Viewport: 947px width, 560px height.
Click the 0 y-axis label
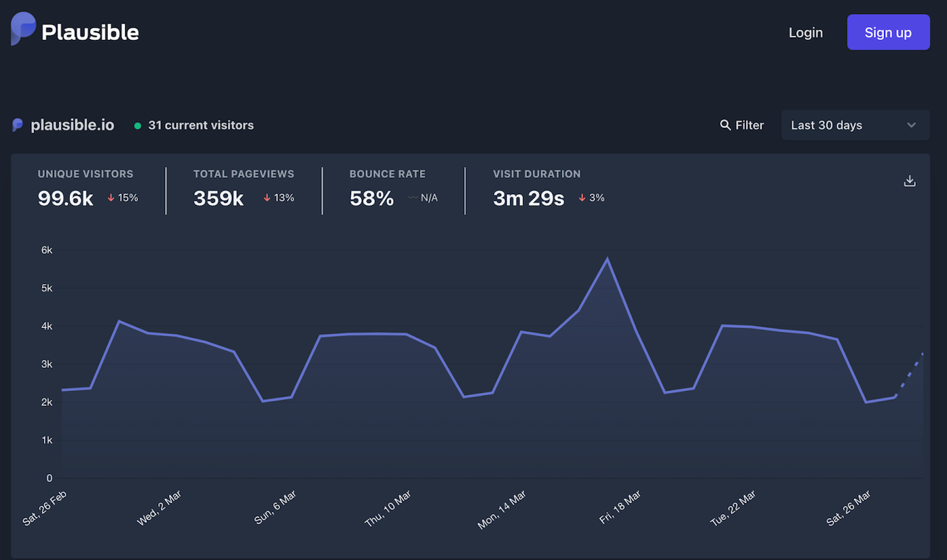click(x=49, y=478)
